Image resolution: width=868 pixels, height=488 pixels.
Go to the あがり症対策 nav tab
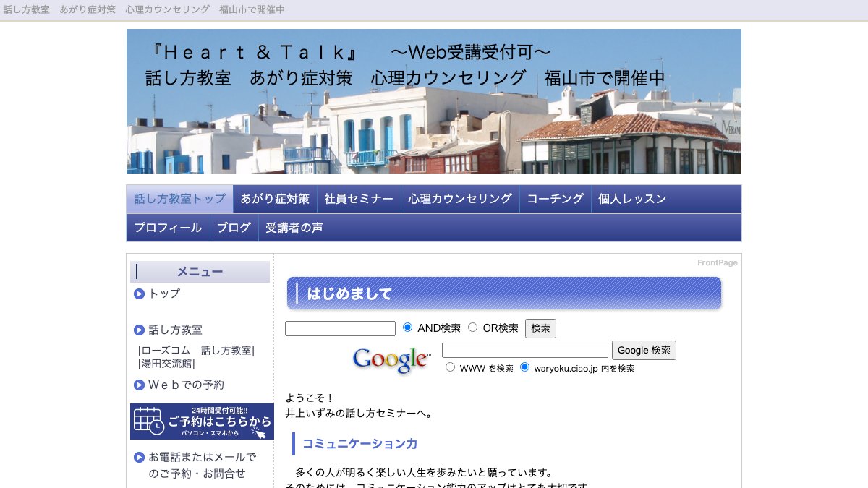coord(275,199)
